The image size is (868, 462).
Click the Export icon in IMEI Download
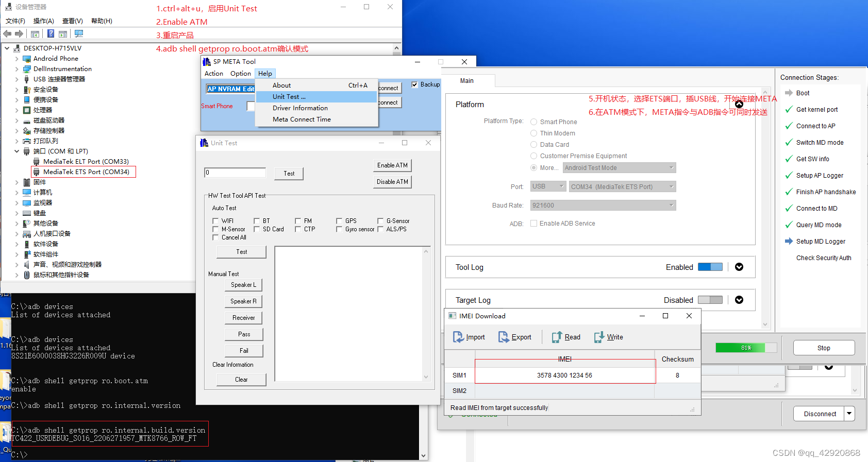504,337
